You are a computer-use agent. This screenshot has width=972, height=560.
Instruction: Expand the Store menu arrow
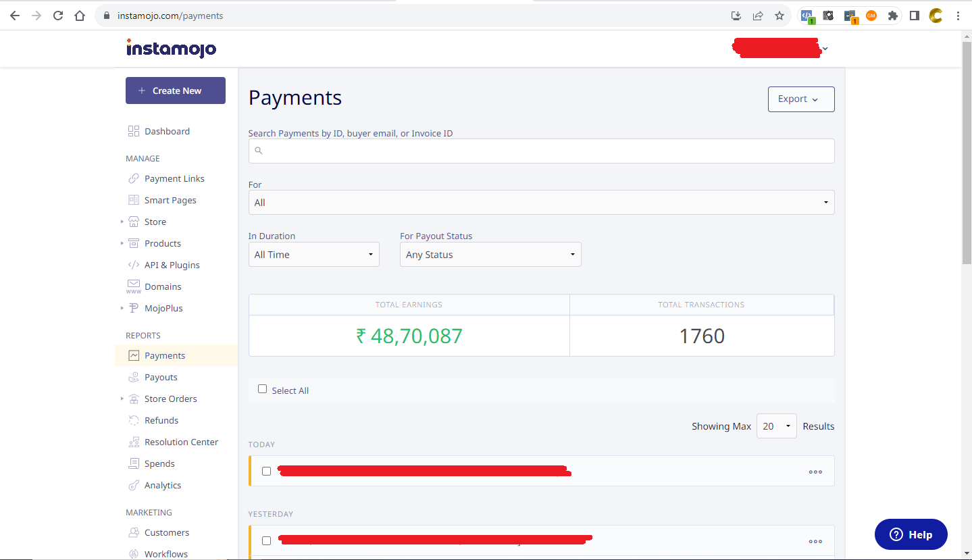pyautogui.click(x=122, y=222)
